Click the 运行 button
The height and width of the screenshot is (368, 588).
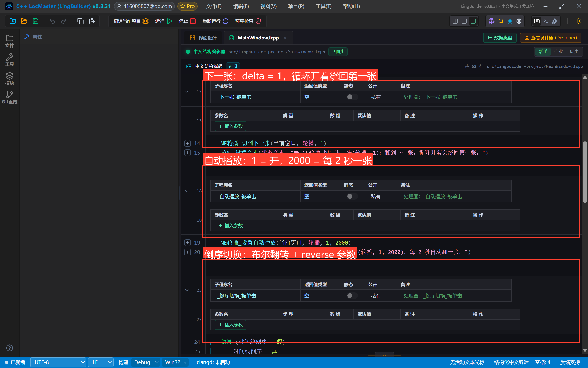(x=163, y=21)
